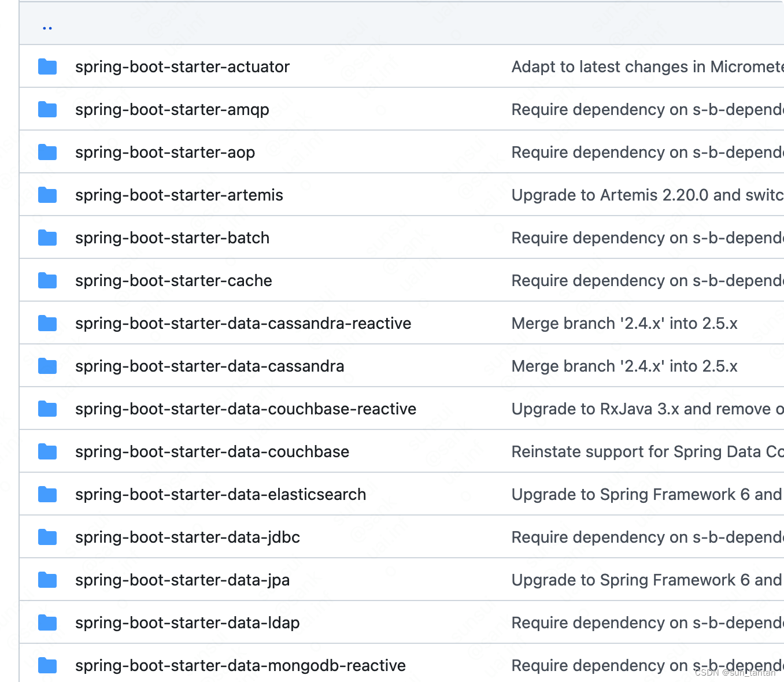Open spring-boot-starter-data-cassandra-reactive folder
This screenshot has width=784, height=682.
pyautogui.click(x=243, y=324)
